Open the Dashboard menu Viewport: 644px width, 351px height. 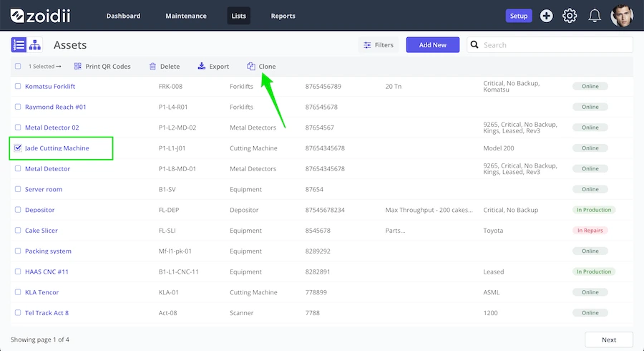point(123,16)
